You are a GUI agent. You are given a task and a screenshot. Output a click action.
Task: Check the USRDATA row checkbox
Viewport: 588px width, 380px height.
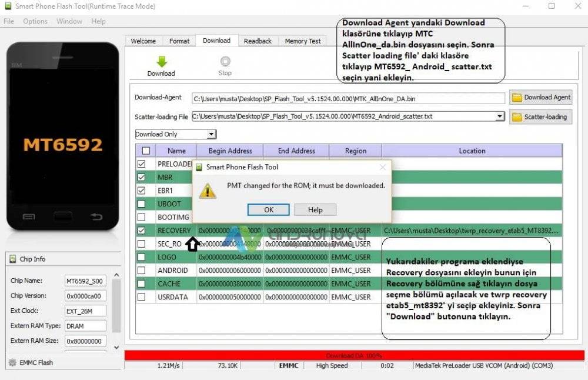coord(141,297)
